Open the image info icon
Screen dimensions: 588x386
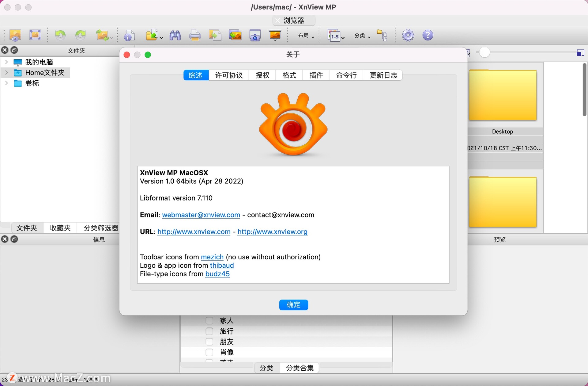[129, 35]
